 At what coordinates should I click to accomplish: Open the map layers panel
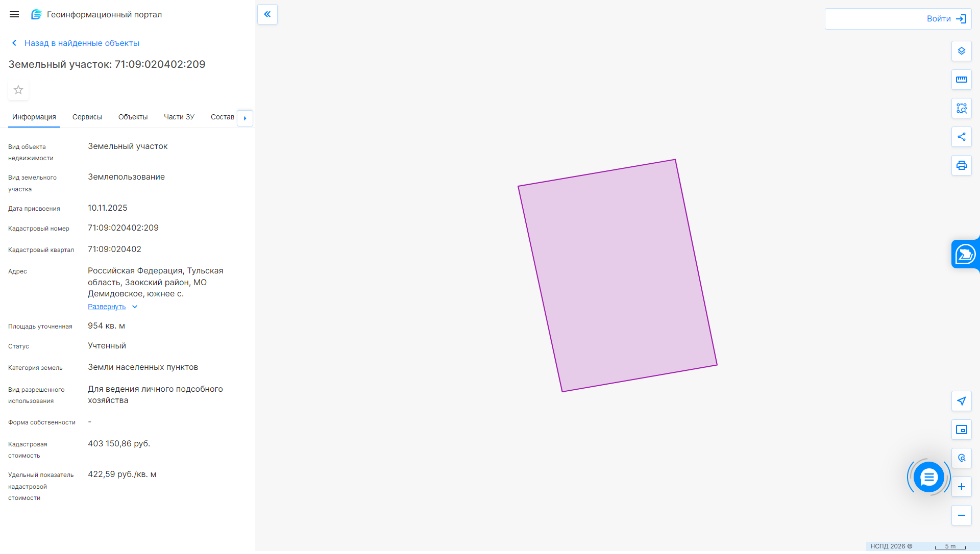pyautogui.click(x=961, y=51)
